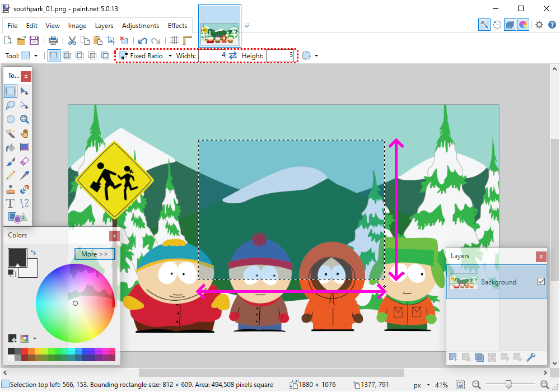Uncheck Background layer visibility checkbox
The width and height of the screenshot is (560, 392).
pos(541,282)
